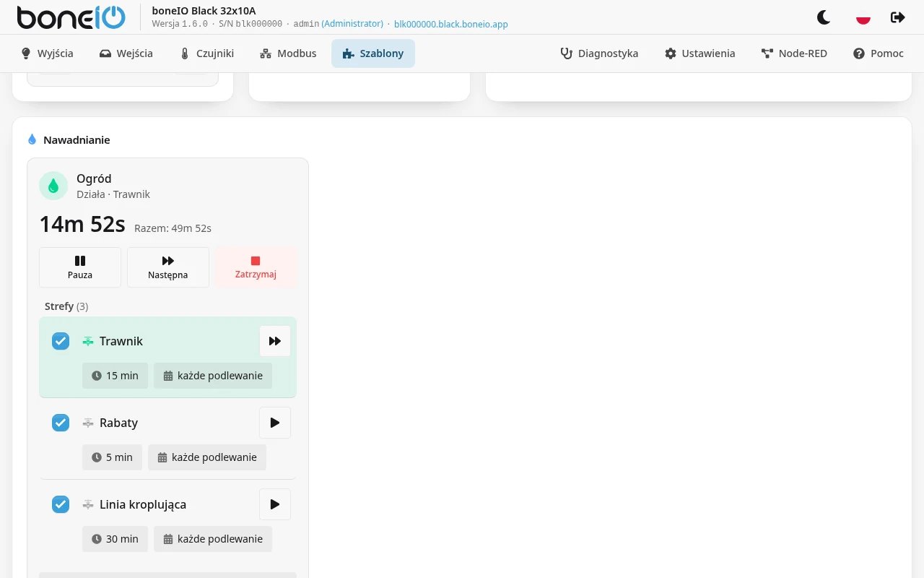Screen dimensions: 924x578
Task: Change Rabaty 'każde podlewanie' schedule
Action: tap(207, 457)
